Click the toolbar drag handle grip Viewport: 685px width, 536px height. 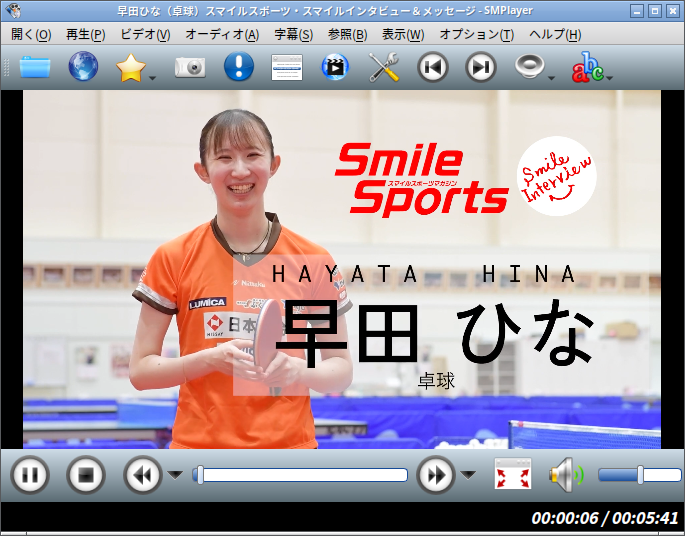[6, 67]
